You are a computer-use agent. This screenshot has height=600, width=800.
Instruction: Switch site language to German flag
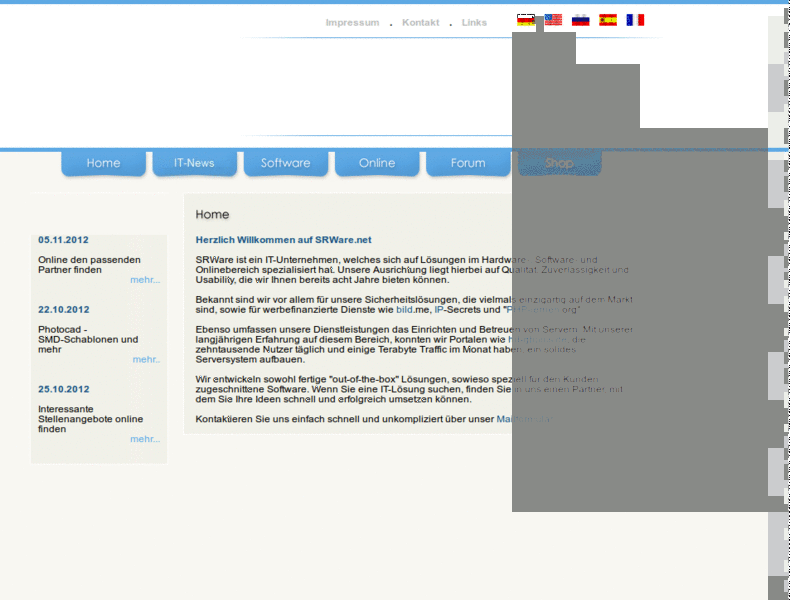pyautogui.click(x=526, y=20)
